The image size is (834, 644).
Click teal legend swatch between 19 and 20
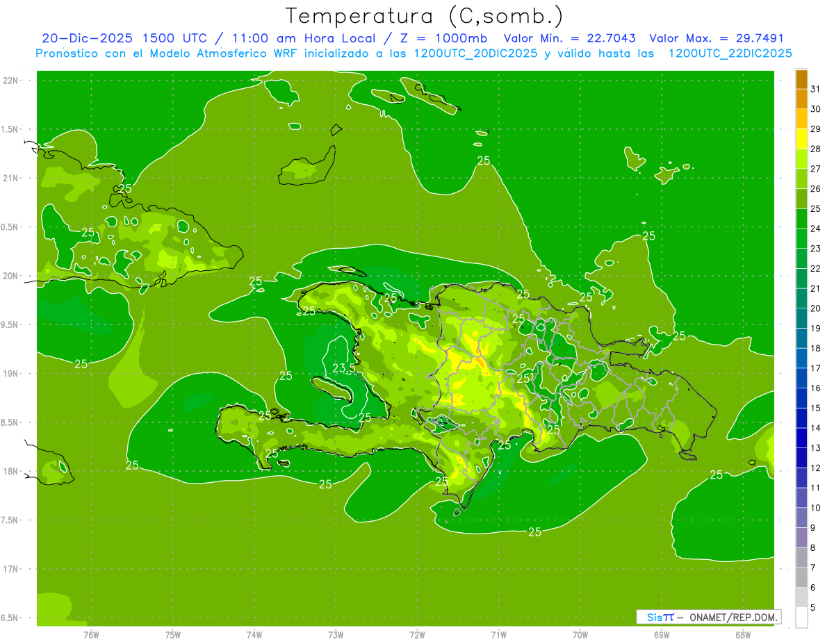coord(801,319)
